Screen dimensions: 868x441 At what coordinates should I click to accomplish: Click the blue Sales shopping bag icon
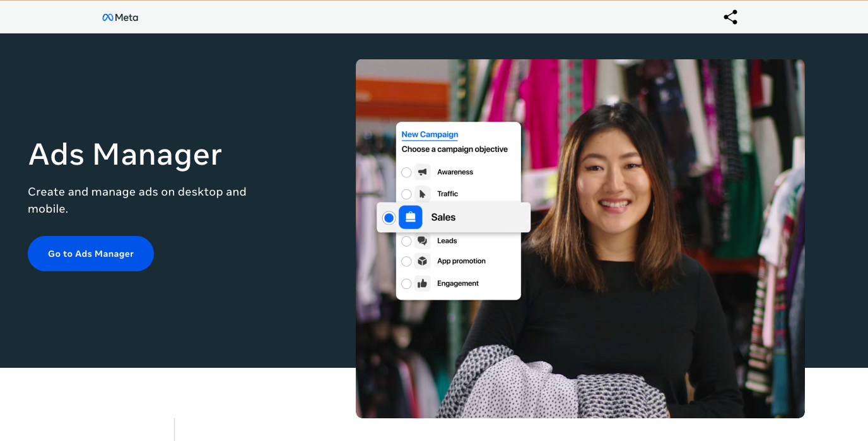pyautogui.click(x=411, y=217)
